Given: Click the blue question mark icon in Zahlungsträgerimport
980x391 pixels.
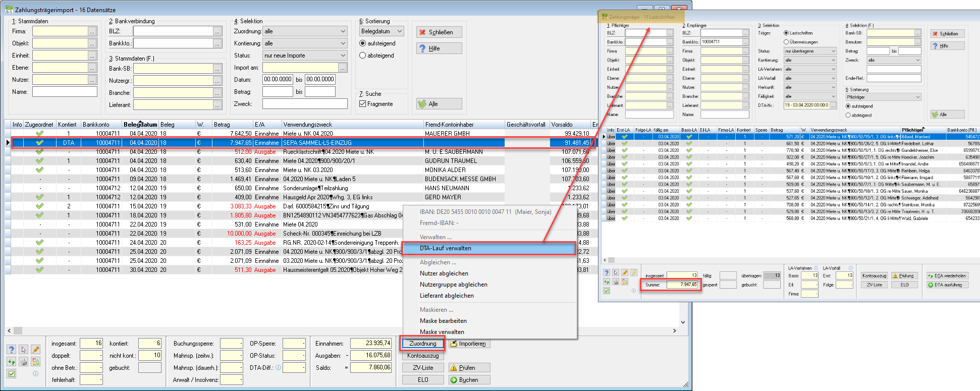Looking at the screenshot, I should coord(12,350).
